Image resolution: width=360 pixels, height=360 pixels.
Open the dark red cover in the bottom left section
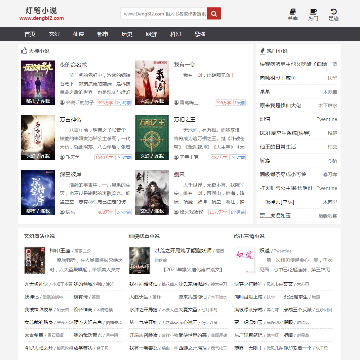[x=35, y=260]
